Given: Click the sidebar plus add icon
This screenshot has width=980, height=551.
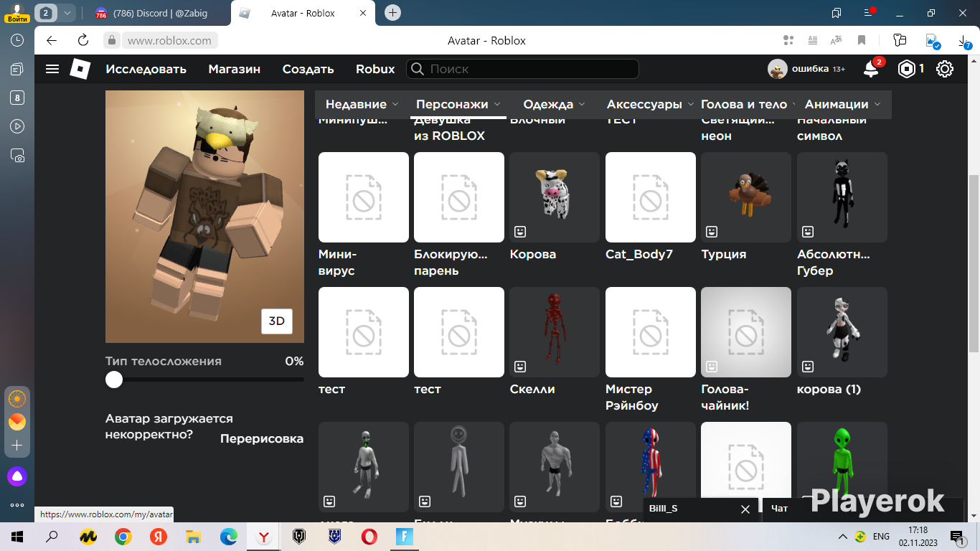Looking at the screenshot, I should point(17,446).
